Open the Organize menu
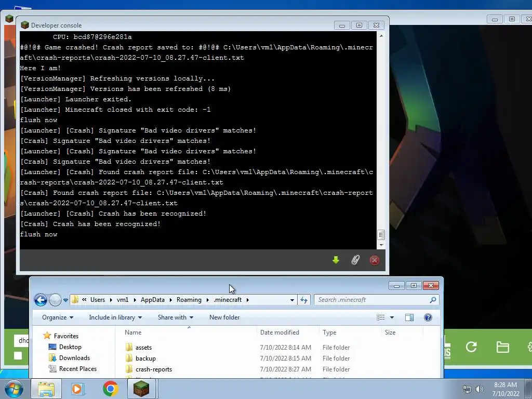 coord(58,317)
